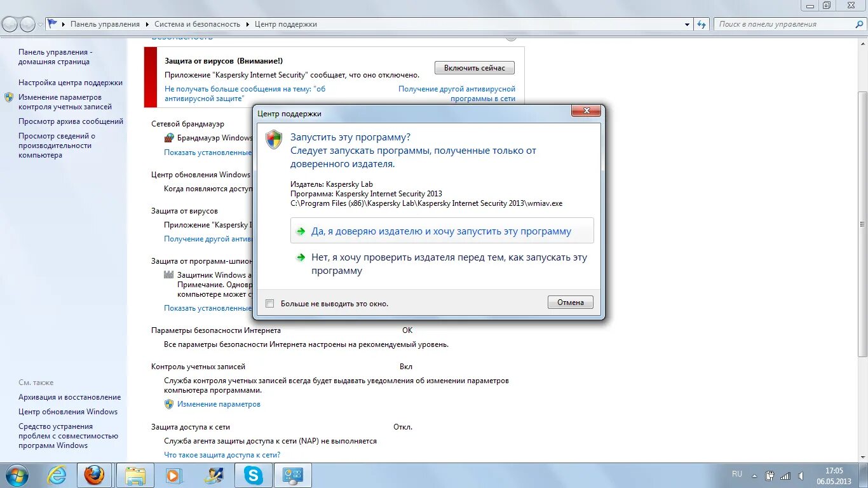Screen dimensions: 868x488
Task: Select Control Panel taskbar icon
Action: [x=293, y=475]
